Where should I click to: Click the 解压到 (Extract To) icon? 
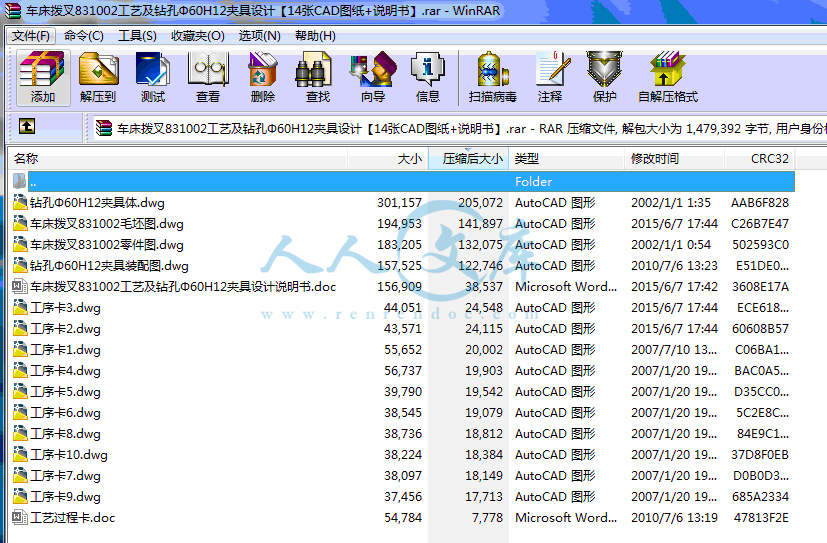point(98,77)
